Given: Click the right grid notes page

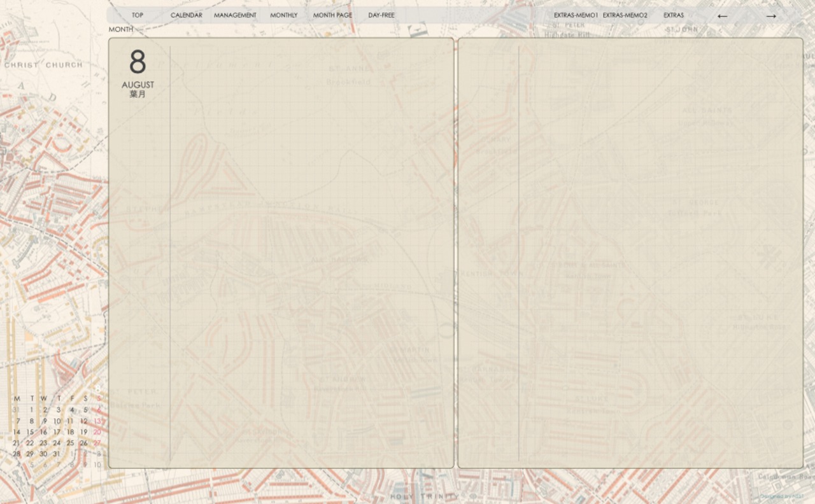Looking at the screenshot, I should click(x=630, y=253).
